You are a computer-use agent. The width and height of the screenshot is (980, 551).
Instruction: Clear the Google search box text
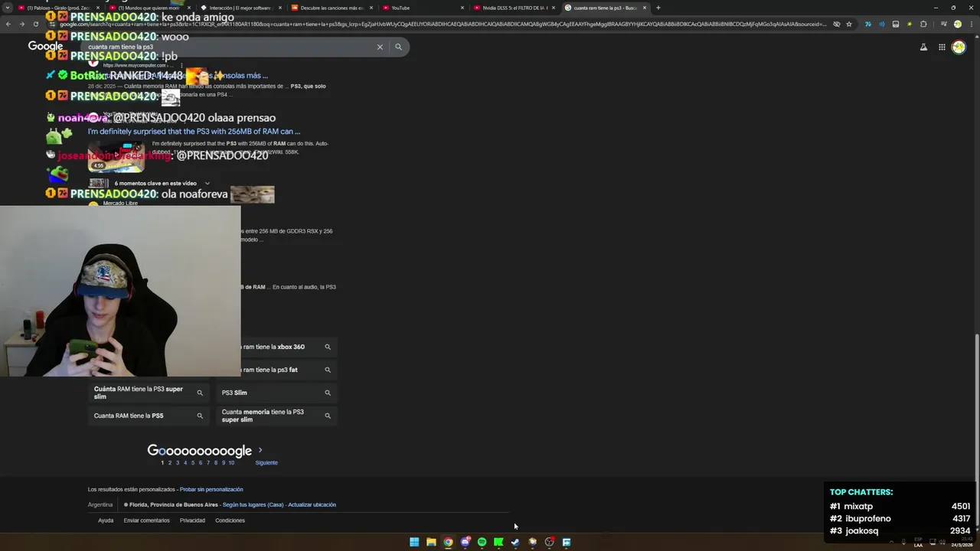[x=380, y=47]
